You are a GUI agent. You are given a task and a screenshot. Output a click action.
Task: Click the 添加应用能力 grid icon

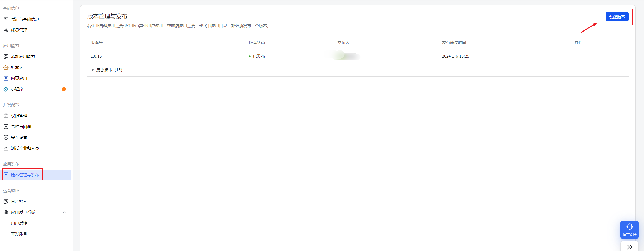coord(6,56)
